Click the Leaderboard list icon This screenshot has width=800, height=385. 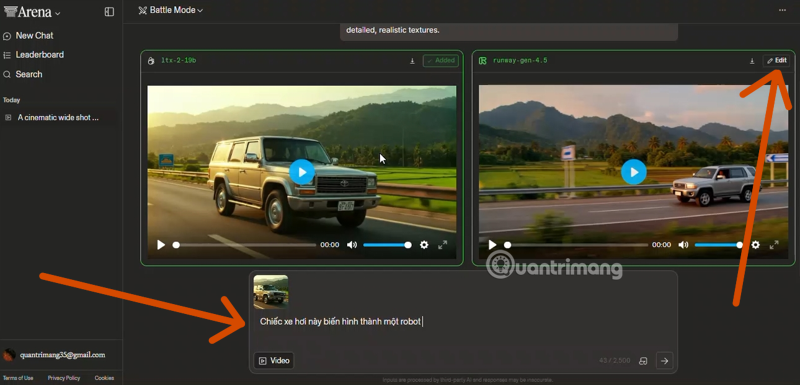tap(7, 55)
